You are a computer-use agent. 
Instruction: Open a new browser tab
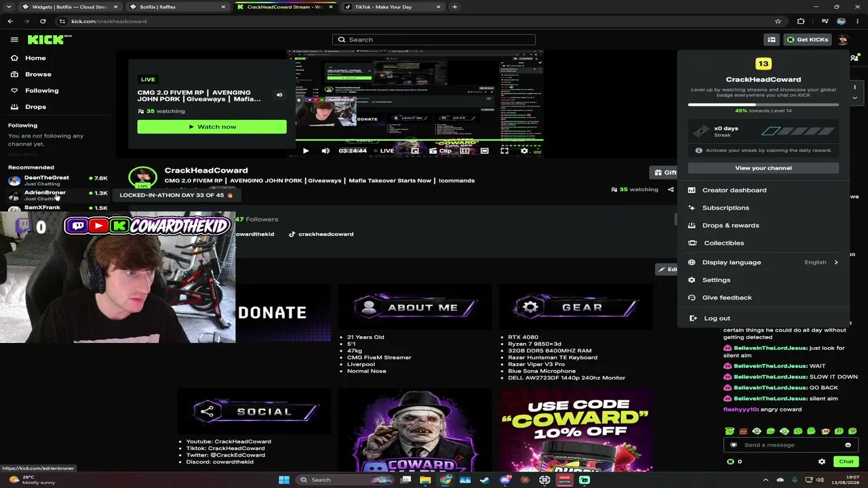(x=454, y=7)
